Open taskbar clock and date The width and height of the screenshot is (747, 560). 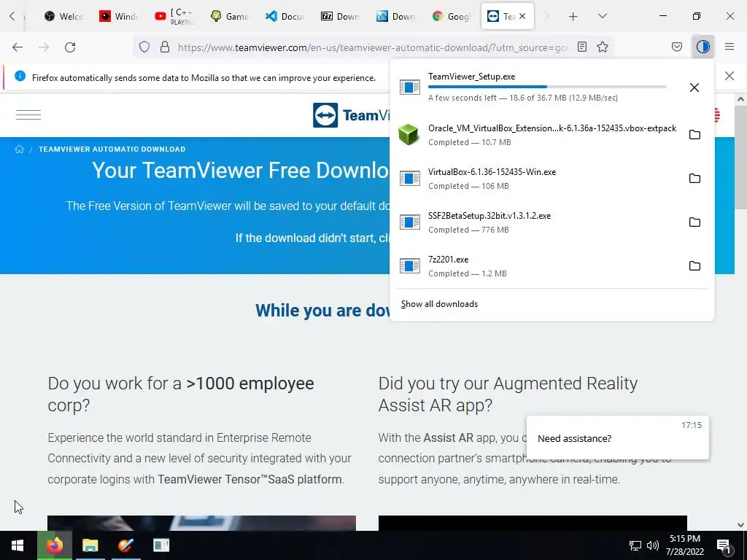point(685,545)
